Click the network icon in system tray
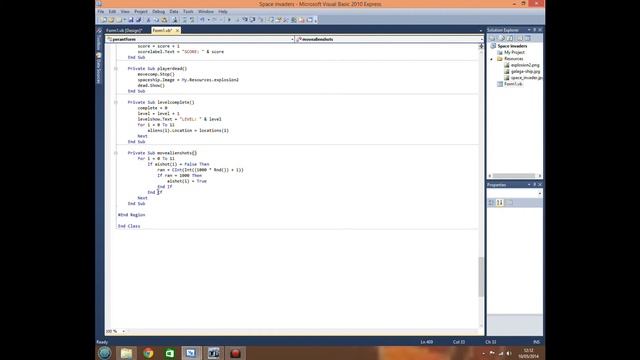Viewport: 640px width, 360px height. tap(501, 353)
